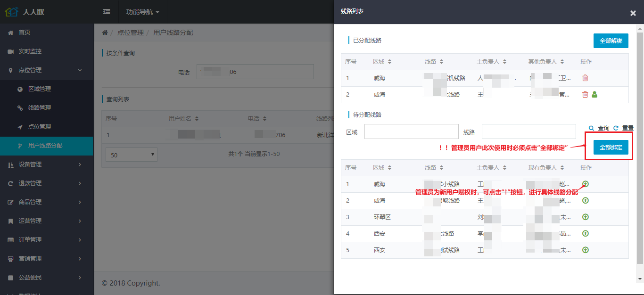
Task: Click 环翠区 cell in pending routes
Action: click(x=382, y=217)
